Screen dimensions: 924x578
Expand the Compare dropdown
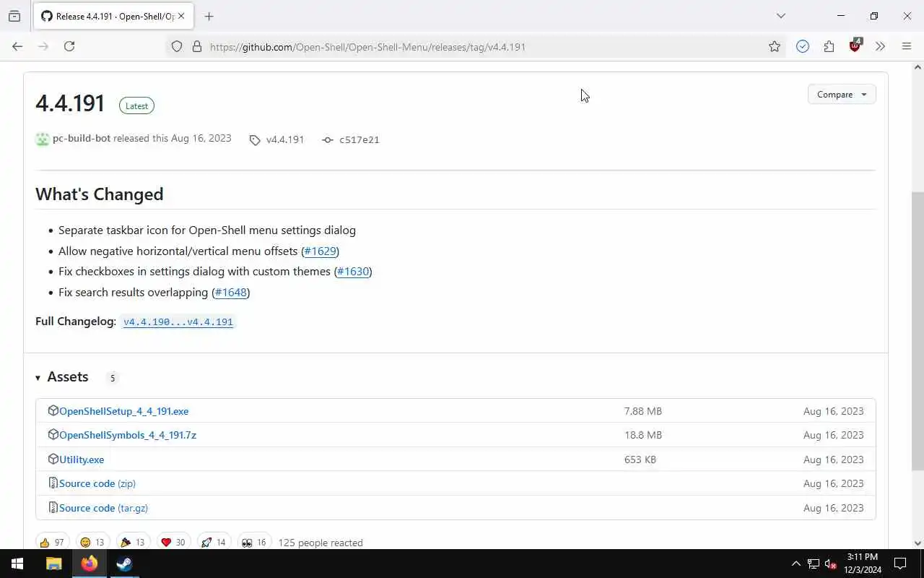tap(842, 95)
